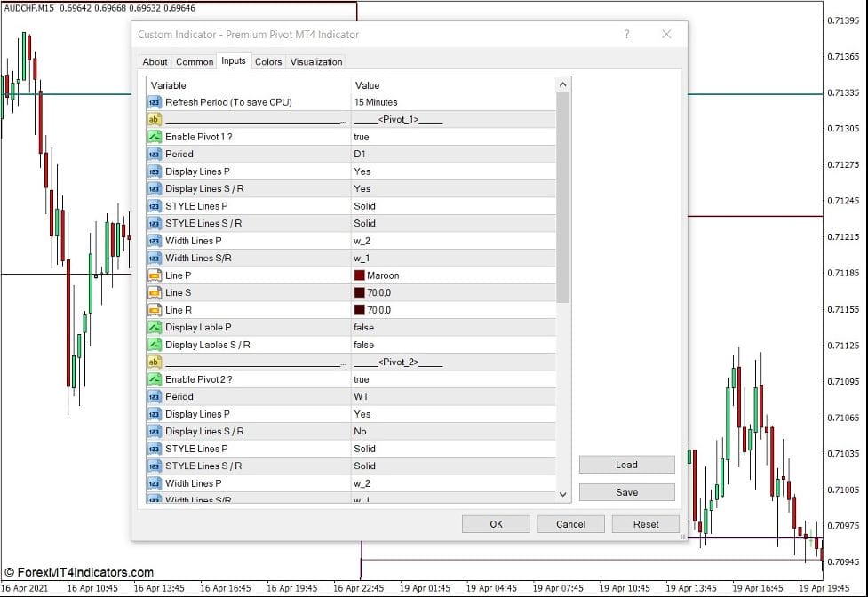Select the Maroon color swatch for Line P

click(x=360, y=275)
